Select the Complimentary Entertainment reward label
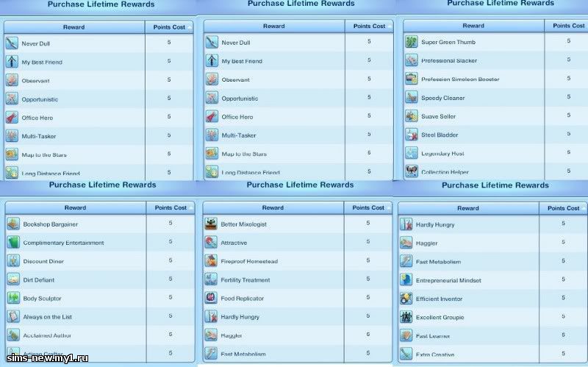 (x=63, y=243)
